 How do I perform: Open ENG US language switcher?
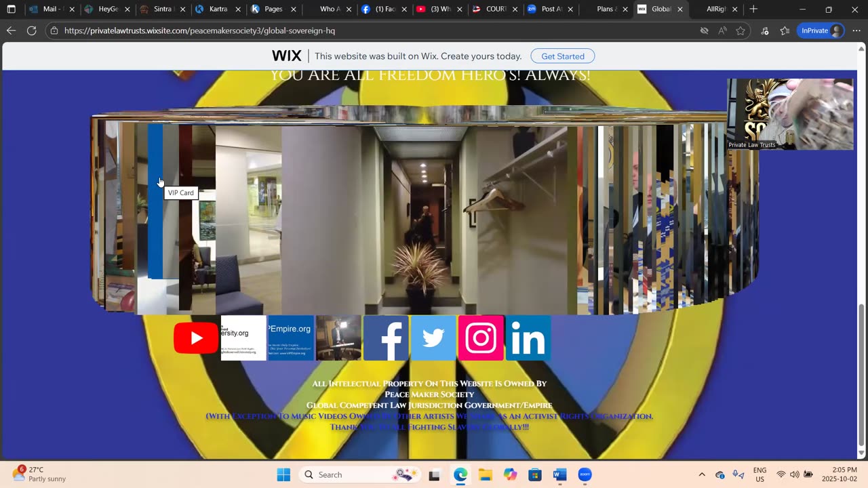click(760, 474)
